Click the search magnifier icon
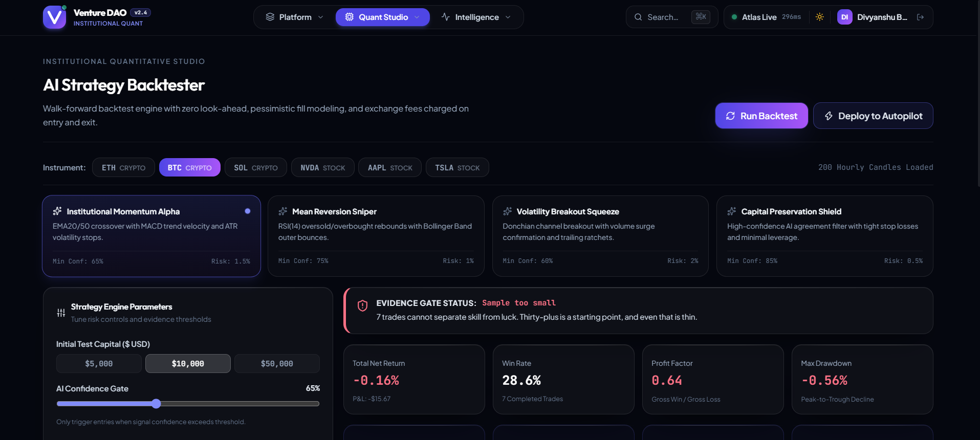 tap(638, 17)
